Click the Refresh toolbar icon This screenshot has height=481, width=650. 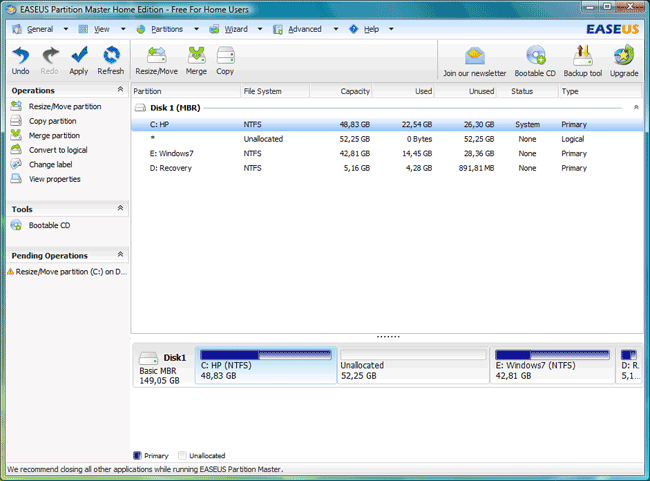coord(111,55)
